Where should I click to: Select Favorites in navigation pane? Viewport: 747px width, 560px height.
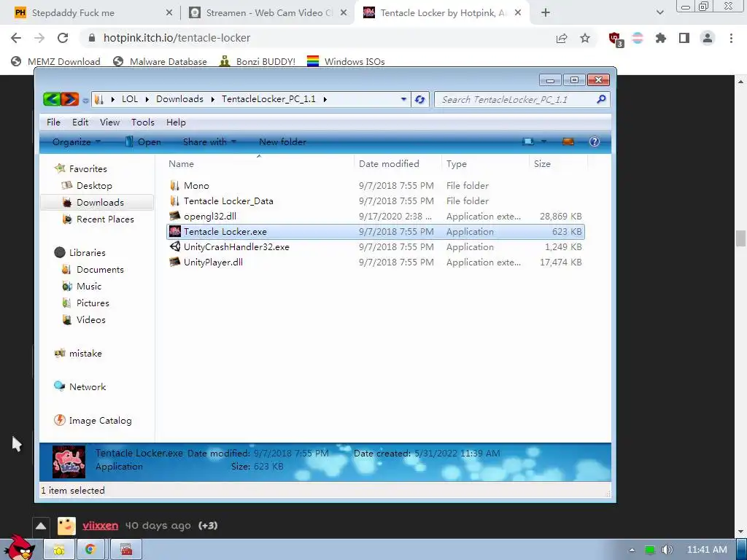pos(80,168)
